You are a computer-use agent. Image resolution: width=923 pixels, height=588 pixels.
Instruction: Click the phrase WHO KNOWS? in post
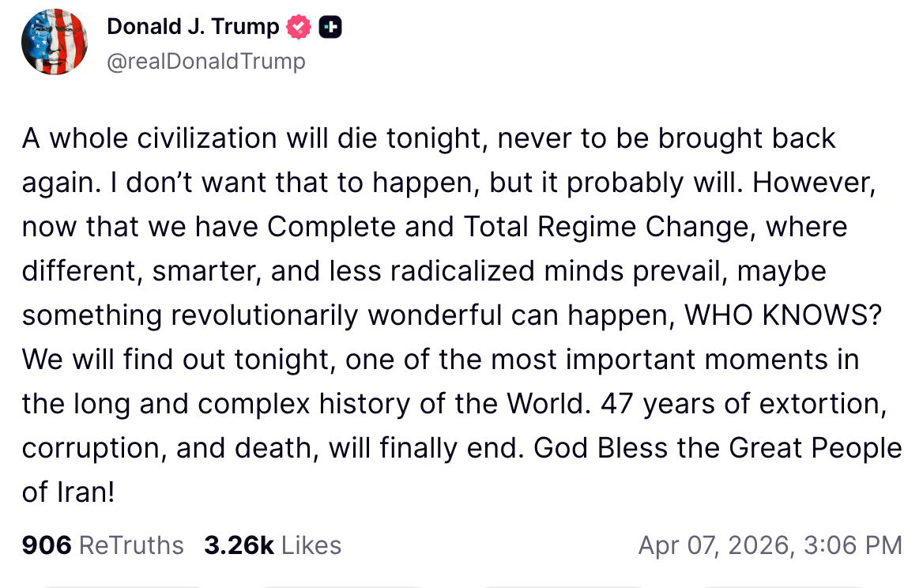pos(783,315)
